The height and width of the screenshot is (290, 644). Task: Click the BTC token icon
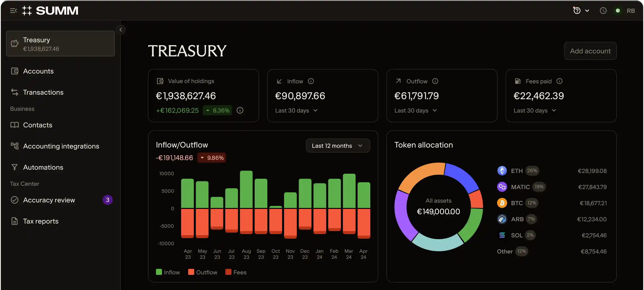(x=502, y=203)
